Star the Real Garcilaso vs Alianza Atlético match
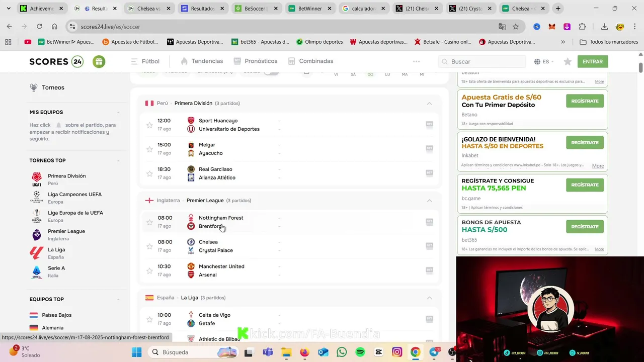The image size is (644, 362). pos(149,173)
